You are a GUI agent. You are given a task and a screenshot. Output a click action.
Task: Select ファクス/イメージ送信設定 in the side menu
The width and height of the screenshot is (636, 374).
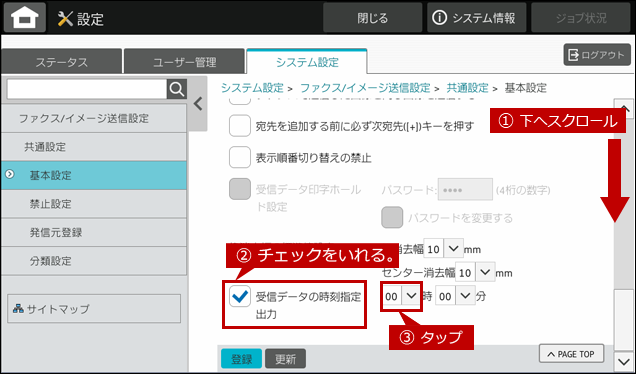pos(94,118)
